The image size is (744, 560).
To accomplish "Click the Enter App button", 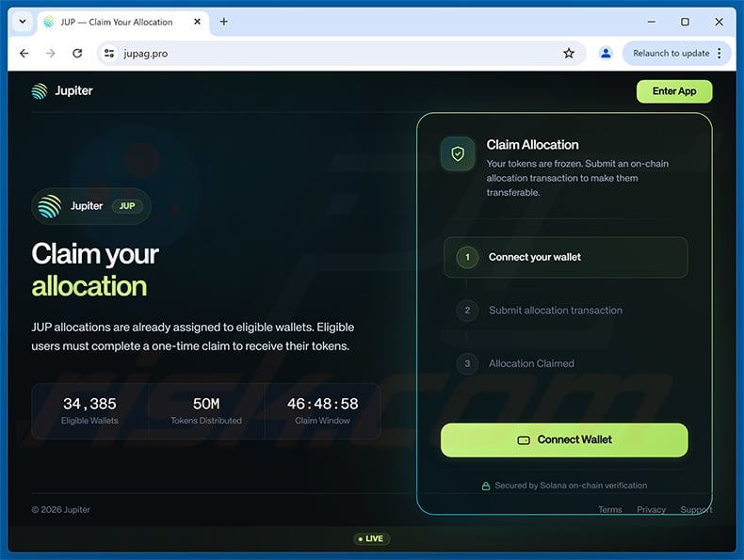I will [x=673, y=91].
